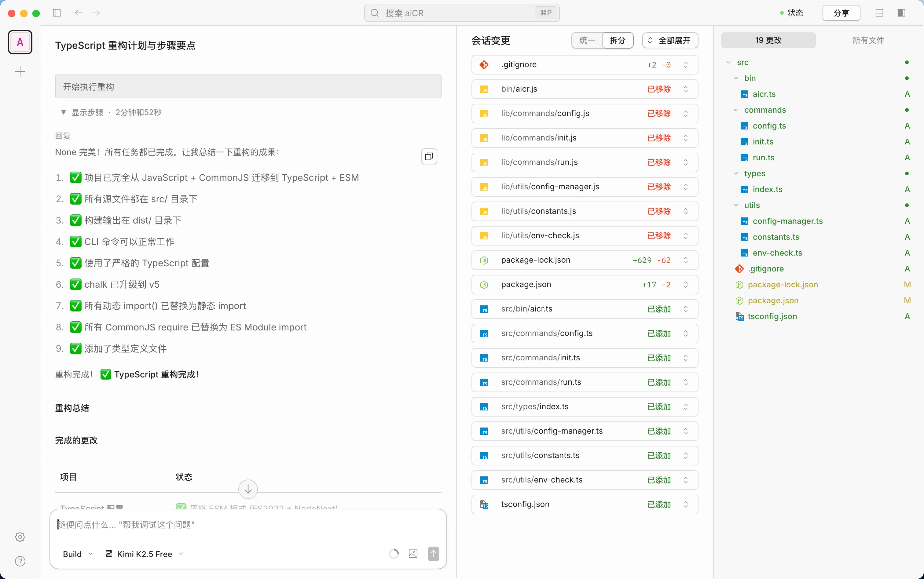This screenshot has width=924, height=579.
Task: Toggle the right side panel icon
Action: click(901, 13)
